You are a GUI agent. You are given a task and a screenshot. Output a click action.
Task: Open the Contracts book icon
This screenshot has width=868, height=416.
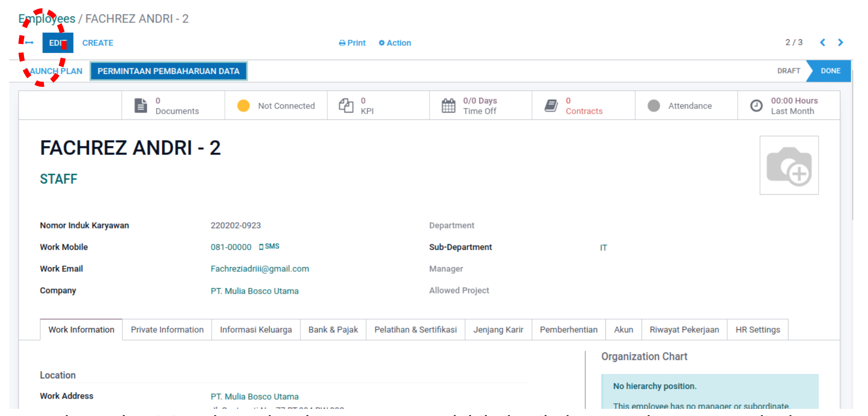pyautogui.click(x=551, y=106)
